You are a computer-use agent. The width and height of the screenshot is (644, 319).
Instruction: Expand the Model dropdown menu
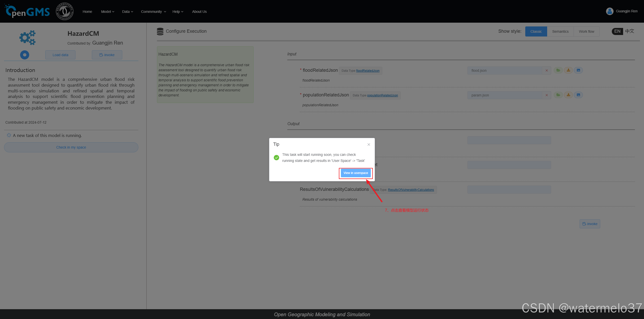(x=108, y=12)
